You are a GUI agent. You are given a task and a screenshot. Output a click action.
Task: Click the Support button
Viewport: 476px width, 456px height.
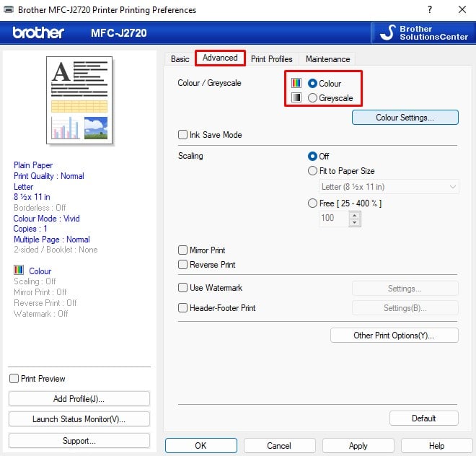[79, 441]
